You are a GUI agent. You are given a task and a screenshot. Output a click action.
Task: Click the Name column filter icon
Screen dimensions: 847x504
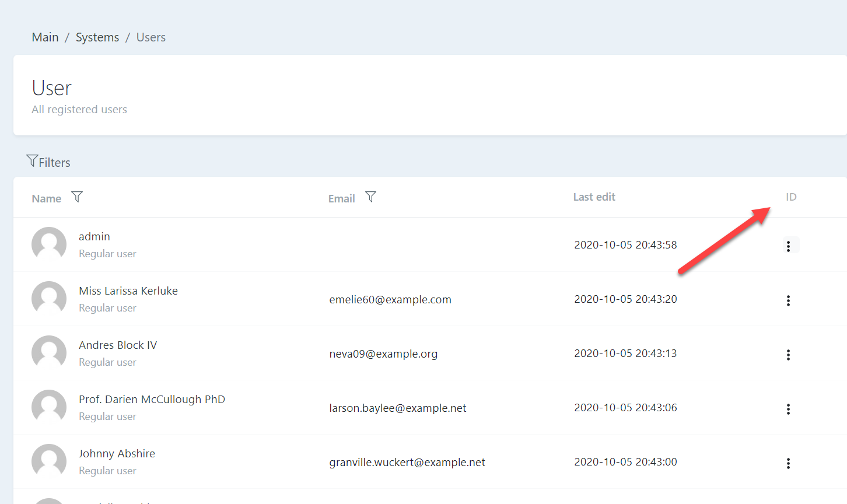77,197
